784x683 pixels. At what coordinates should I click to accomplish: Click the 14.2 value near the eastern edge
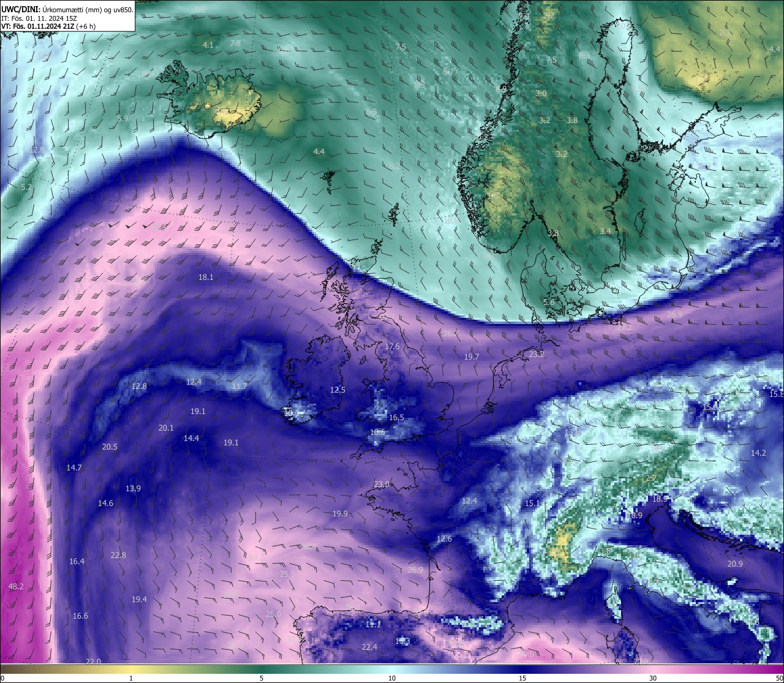[x=758, y=453]
